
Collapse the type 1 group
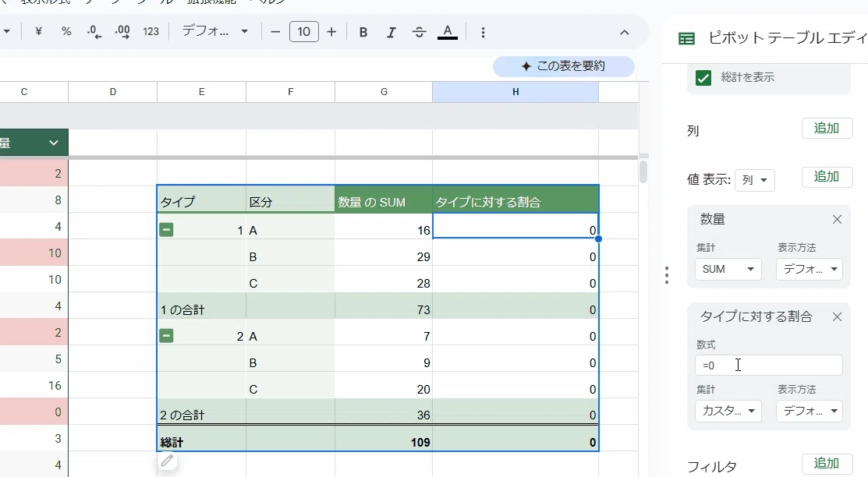click(x=166, y=230)
